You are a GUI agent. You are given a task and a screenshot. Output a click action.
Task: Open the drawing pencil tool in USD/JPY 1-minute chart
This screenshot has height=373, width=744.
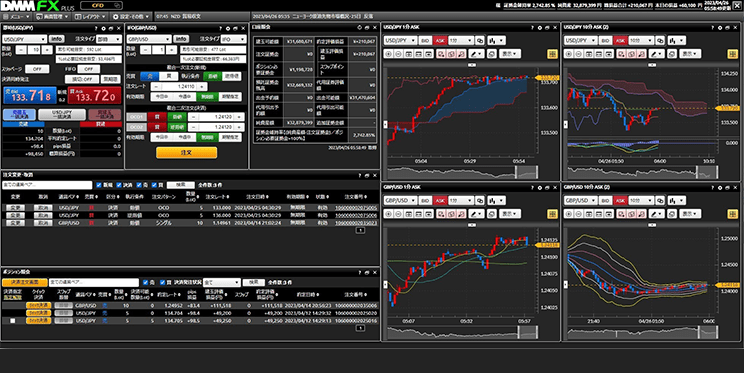pyautogui.click(x=476, y=54)
